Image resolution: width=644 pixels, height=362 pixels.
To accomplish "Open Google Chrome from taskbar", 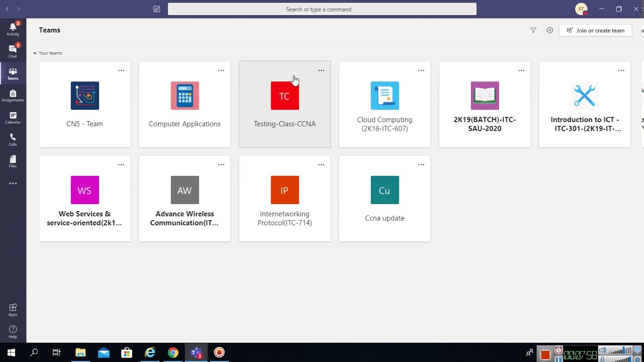I will 173,352.
